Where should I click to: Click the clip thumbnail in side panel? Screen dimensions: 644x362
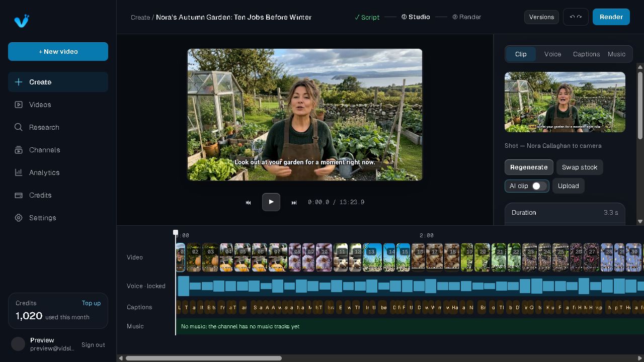coord(565,102)
